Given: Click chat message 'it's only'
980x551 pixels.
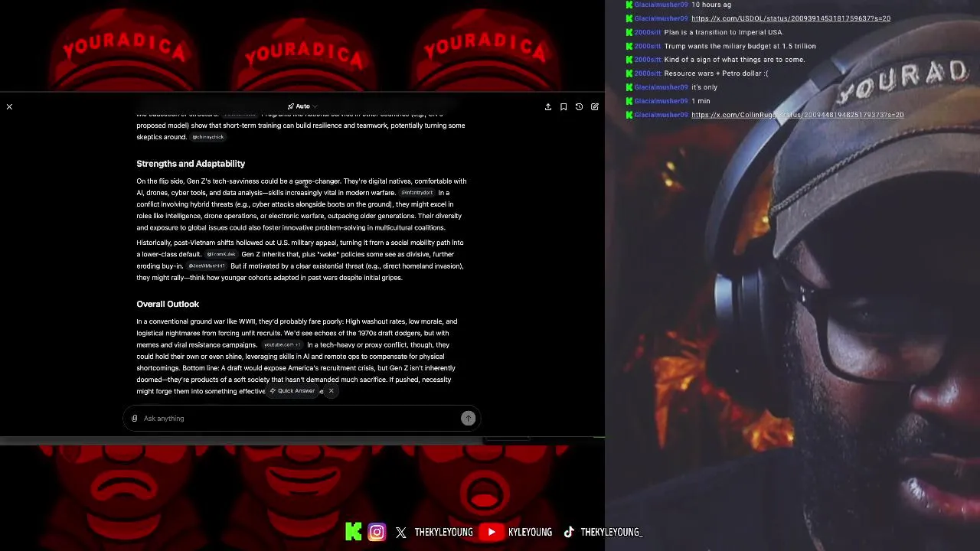Looking at the screenshot, I should pyautogui.click(x=704, y=87).
